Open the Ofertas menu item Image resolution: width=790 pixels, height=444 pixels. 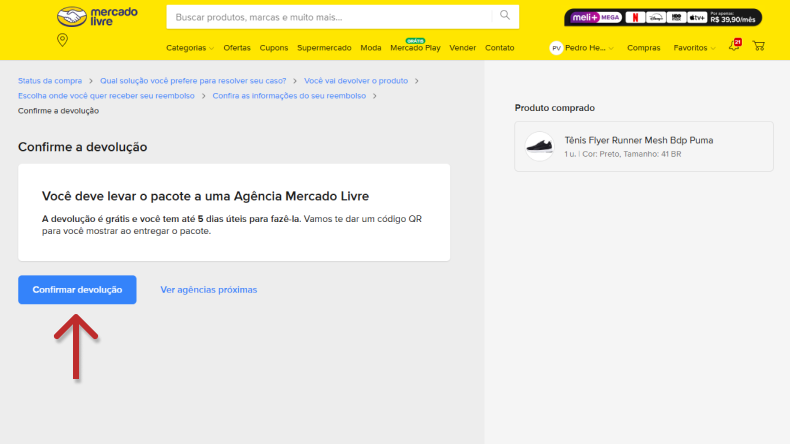click(x=237, y=48)
